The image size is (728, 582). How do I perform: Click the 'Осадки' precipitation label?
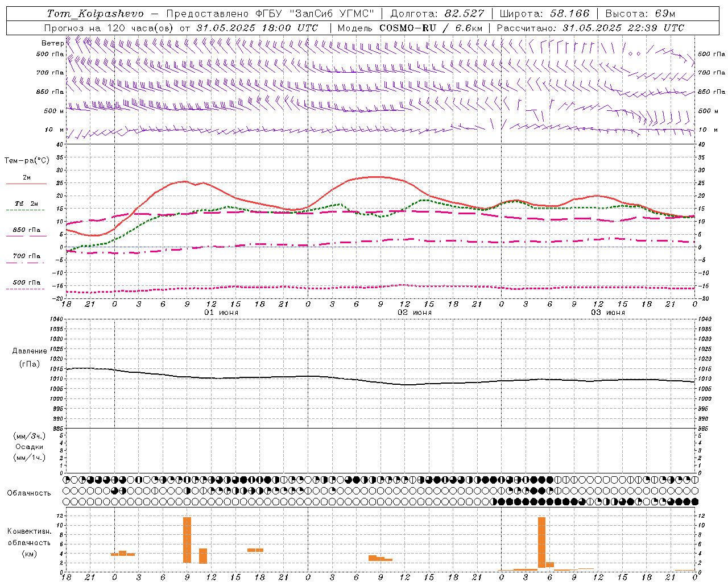(29, 447)
